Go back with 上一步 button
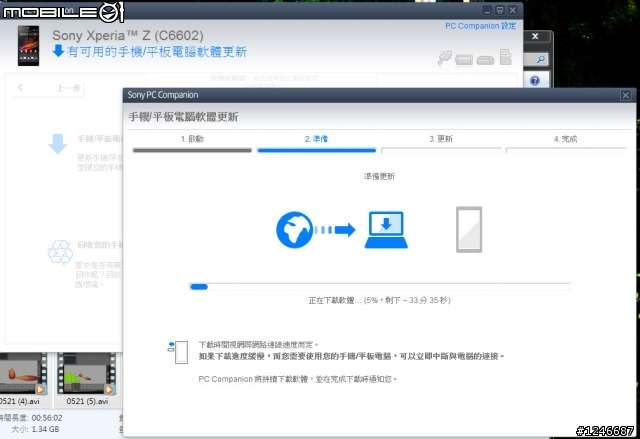The width and height of the screenshot is (640, 439). (x=49, y=88)
